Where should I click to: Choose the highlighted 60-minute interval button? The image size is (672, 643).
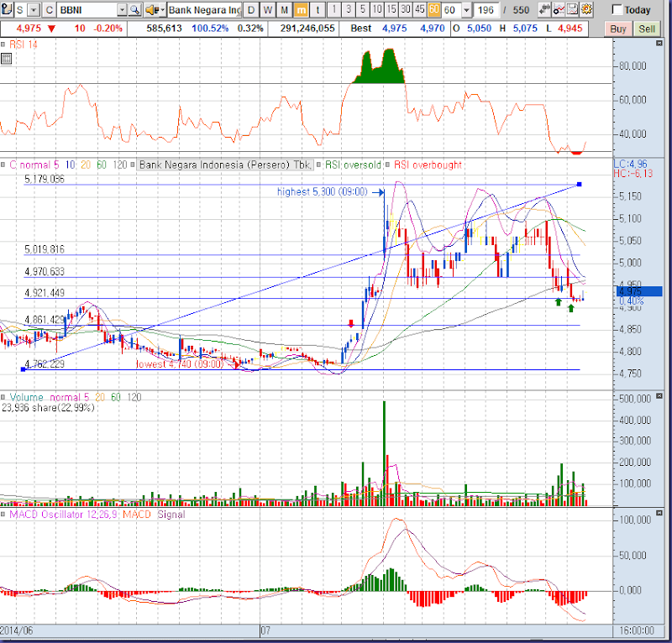433,9
